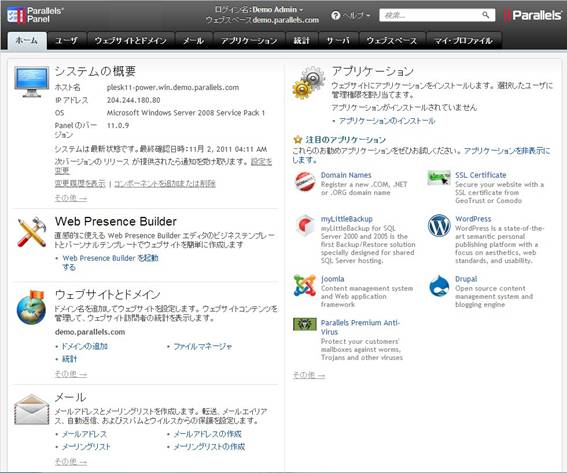Screen dimensions: 567x473
Task: Go to the 統計 tab
Action: [x=302, y=41]
